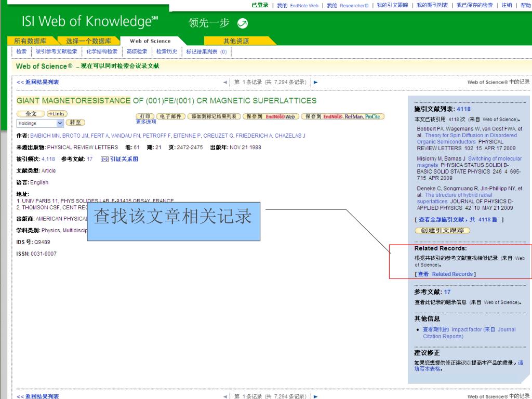This screenshot has width=532, height=399.
Task: Click the 全文 full text button
Action: 31,114
